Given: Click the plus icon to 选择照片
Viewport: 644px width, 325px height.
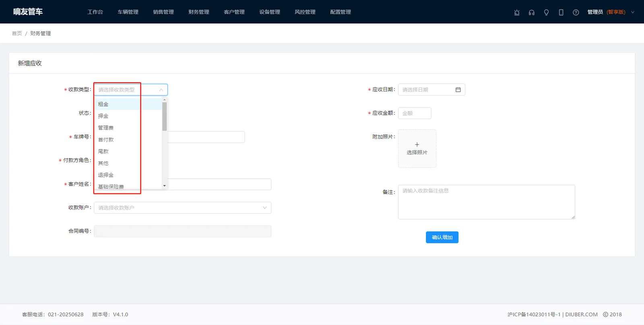Looking at the screenshot, I should point(417,145).
